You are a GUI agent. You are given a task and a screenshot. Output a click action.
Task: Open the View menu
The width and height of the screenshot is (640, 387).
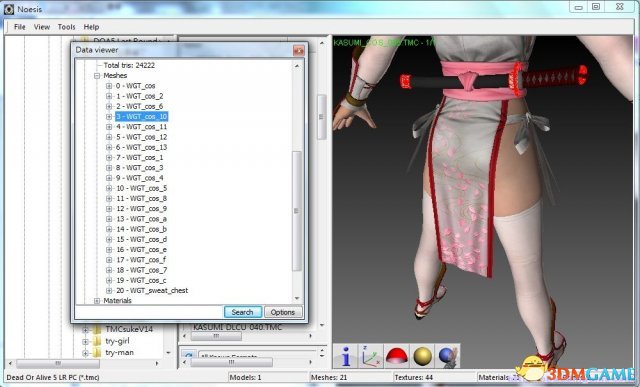pos(42,27)
